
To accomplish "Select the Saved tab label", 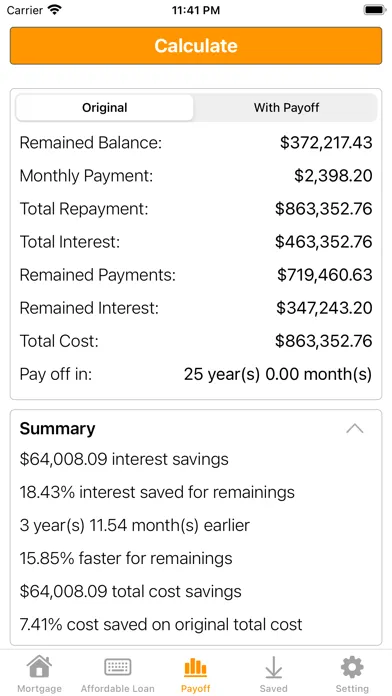I will (x=273, y=689).
